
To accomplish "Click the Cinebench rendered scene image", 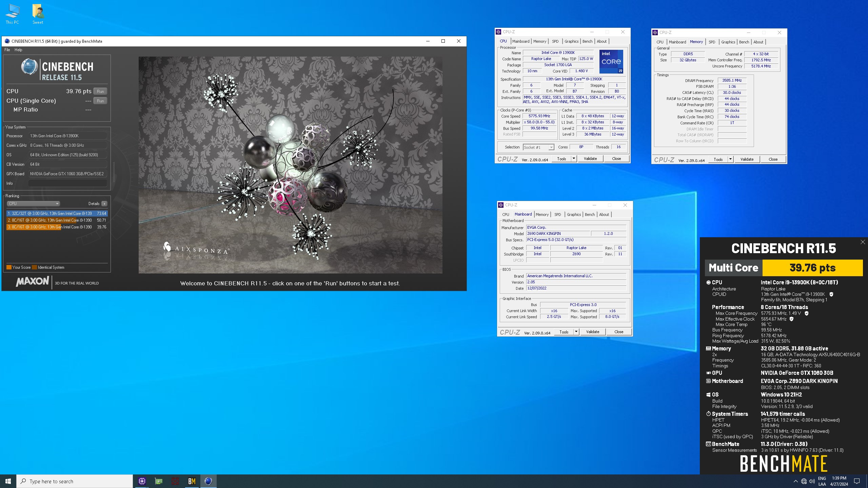I will tap(290, 165).
